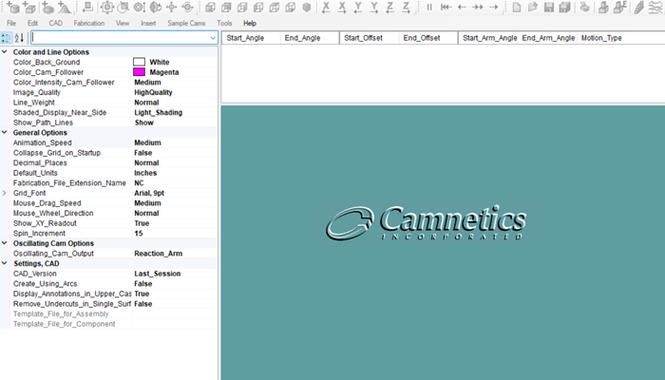Click the save floppy disk icon
Viewport: 665px width, 380px height.
[x=549, y=7]
